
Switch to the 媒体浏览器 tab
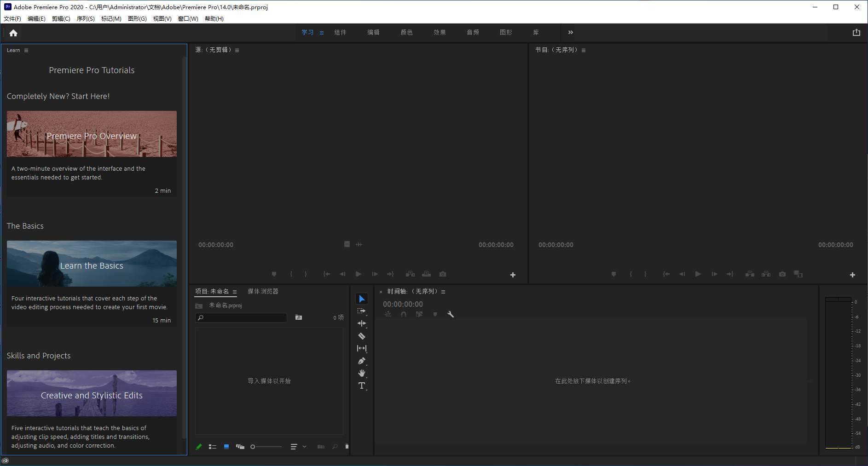tap(263, 291)
